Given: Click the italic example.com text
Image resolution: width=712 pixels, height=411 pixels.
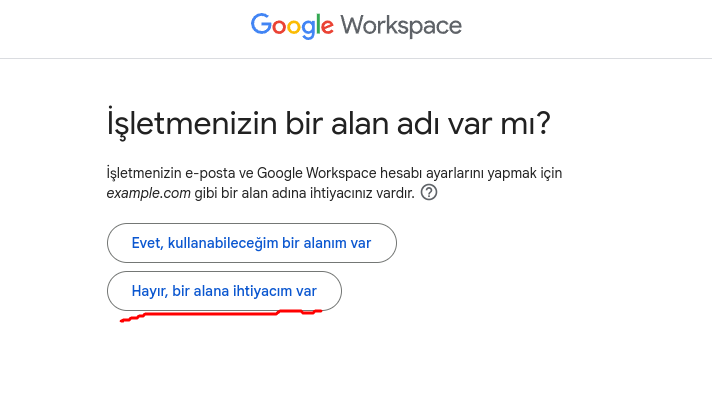Looking at the screenshot, I should point(148,193).
